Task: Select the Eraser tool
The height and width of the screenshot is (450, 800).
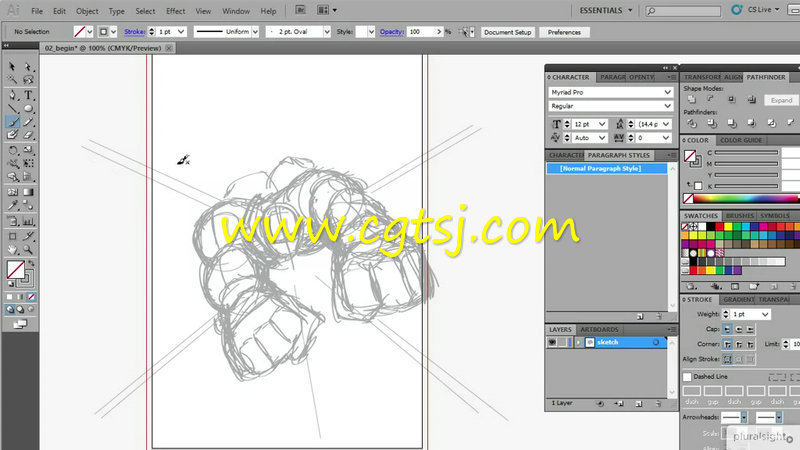Action: [28, 135]
